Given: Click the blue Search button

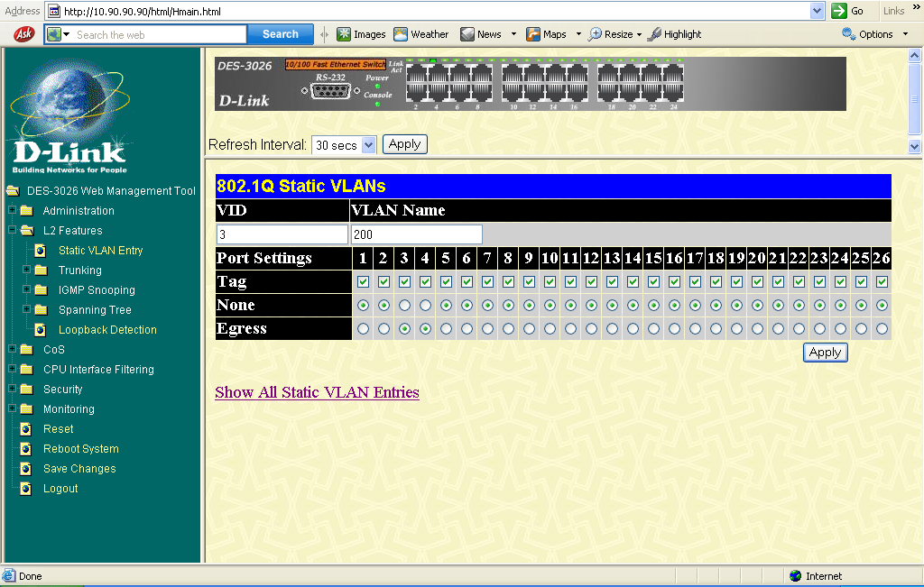Looking at the screenshot, I should [281, 34].
